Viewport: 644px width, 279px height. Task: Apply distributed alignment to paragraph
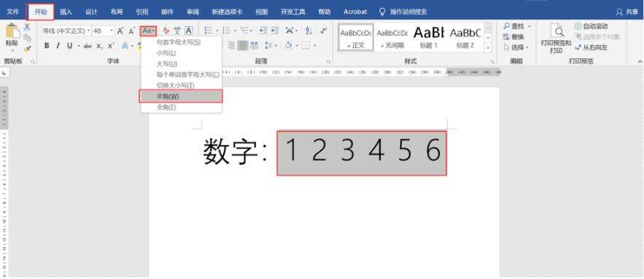pyautogui.click(x=255, y=46)
